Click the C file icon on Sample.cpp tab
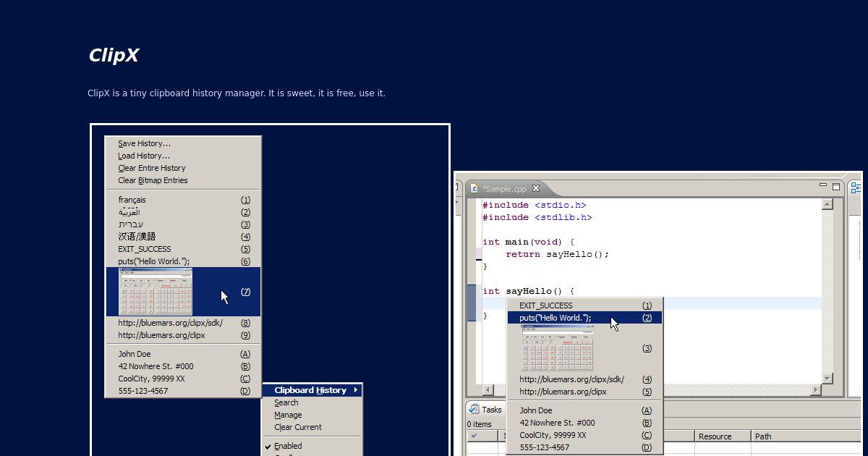This screenshot has height=456, width=868. click(x=474, y=188)
